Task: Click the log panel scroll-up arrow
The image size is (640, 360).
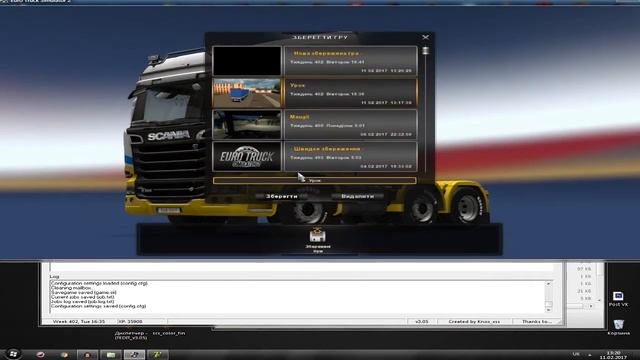Action: point(548,283)
